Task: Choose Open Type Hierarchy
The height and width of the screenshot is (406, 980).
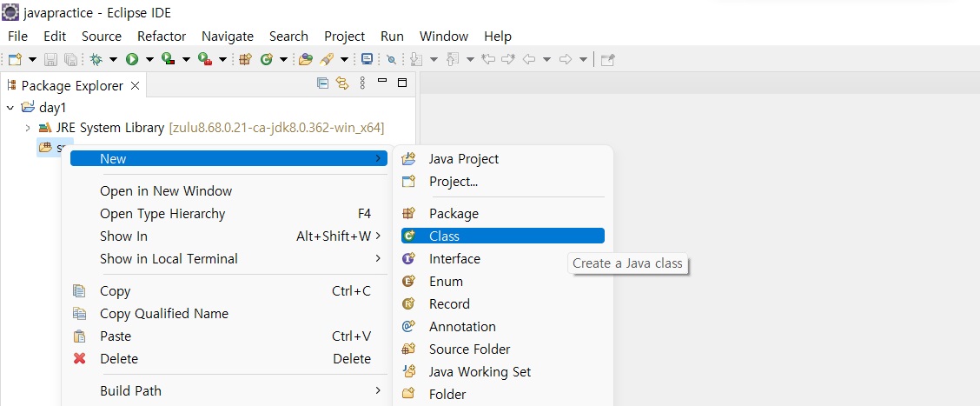Action: (x=228, y=214)
